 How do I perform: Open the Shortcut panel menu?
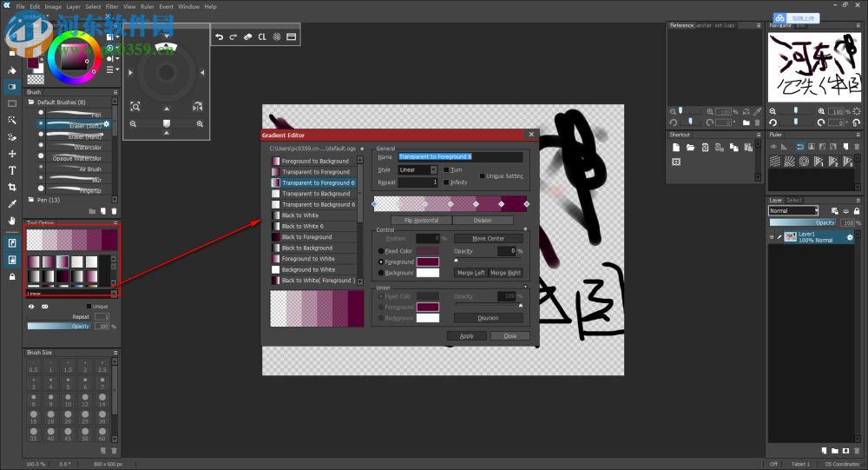[x=759, y=135]
